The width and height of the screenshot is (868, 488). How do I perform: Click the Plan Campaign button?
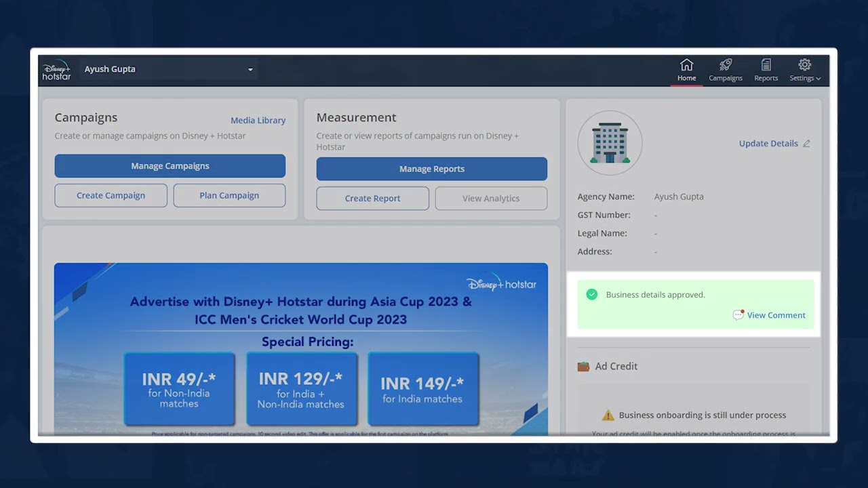pos(229,195)
